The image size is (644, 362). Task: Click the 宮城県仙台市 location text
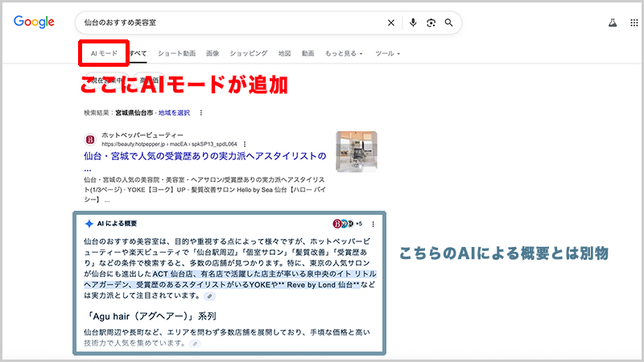[134, 113]
